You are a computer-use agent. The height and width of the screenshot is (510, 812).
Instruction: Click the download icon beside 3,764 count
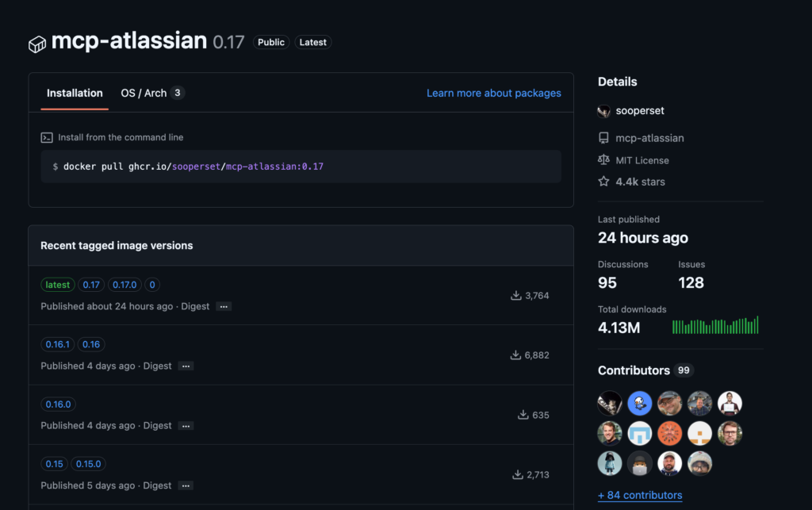click(x=515, y=296)
